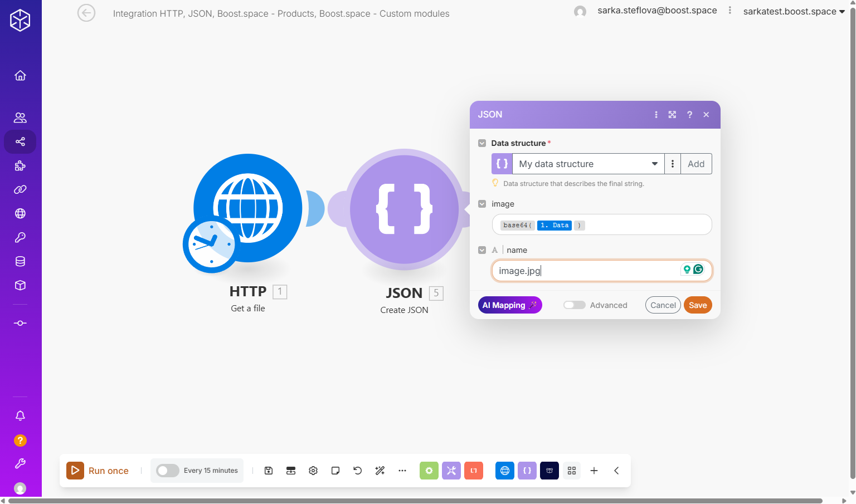Open the home icon in sidebar
Screen dimensions: 856x504
pos(20,75)
